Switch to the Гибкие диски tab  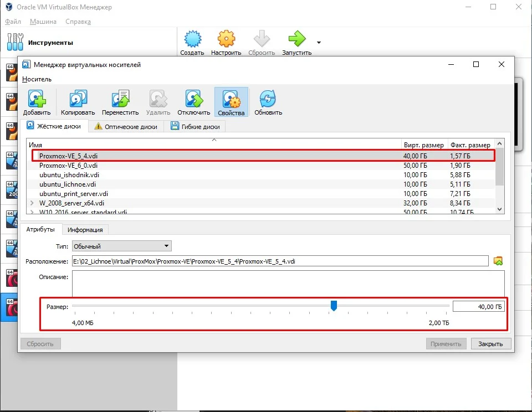(x=195, y=126)
